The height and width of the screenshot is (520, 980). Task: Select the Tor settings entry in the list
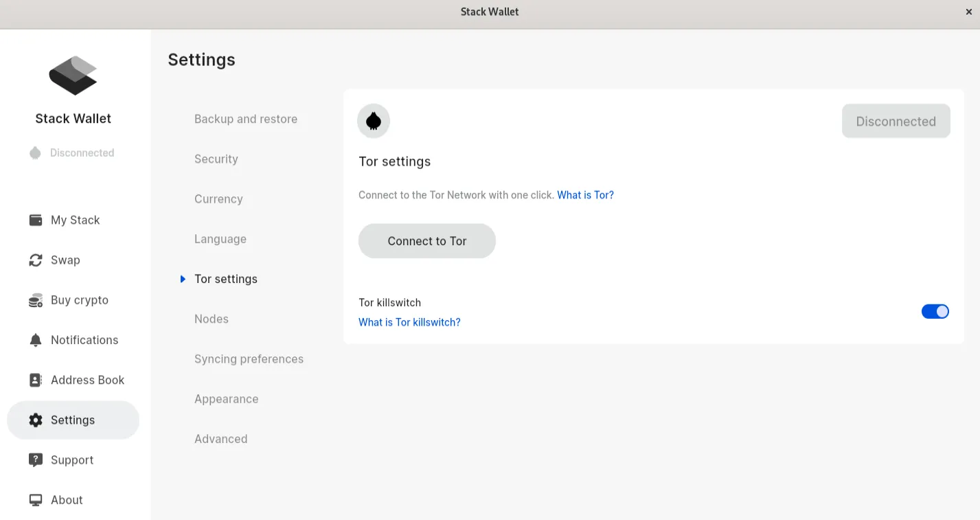tap(226, 279)
